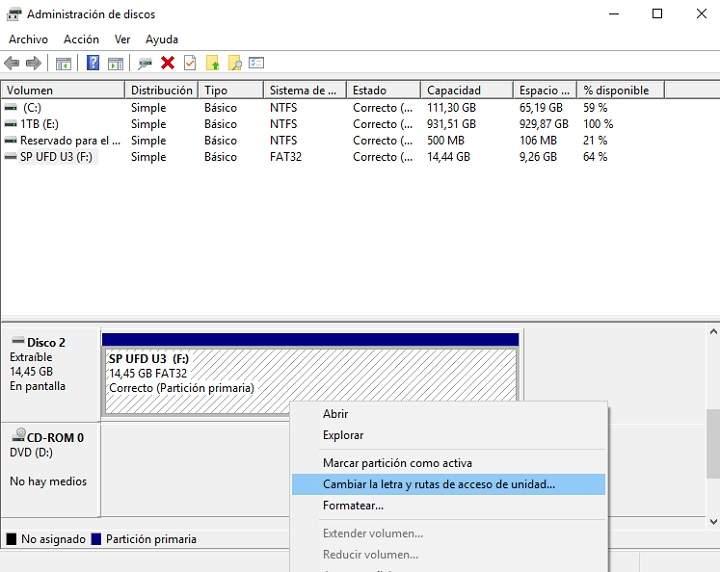
Task: Open the Acción menu
Action: 81,39
